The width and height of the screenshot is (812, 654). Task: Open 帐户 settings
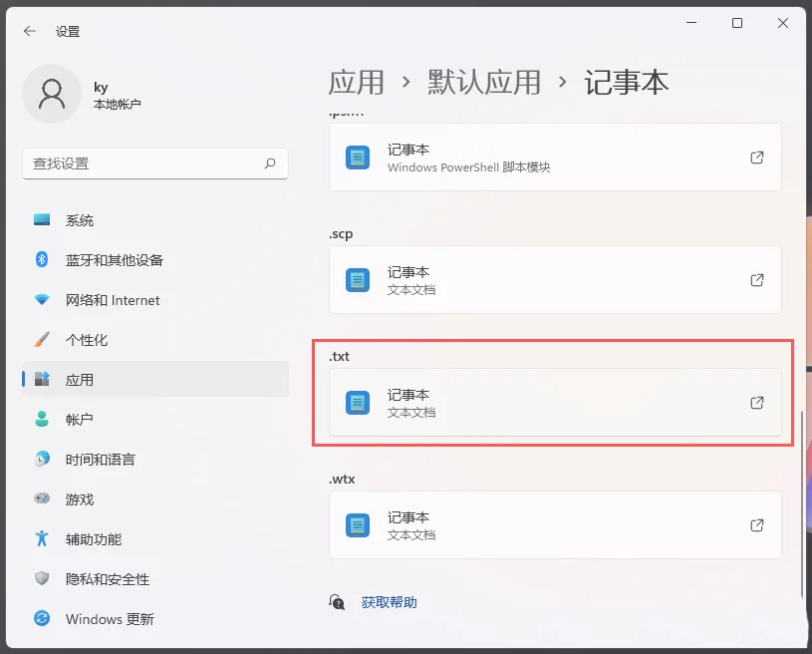point(154,420)
